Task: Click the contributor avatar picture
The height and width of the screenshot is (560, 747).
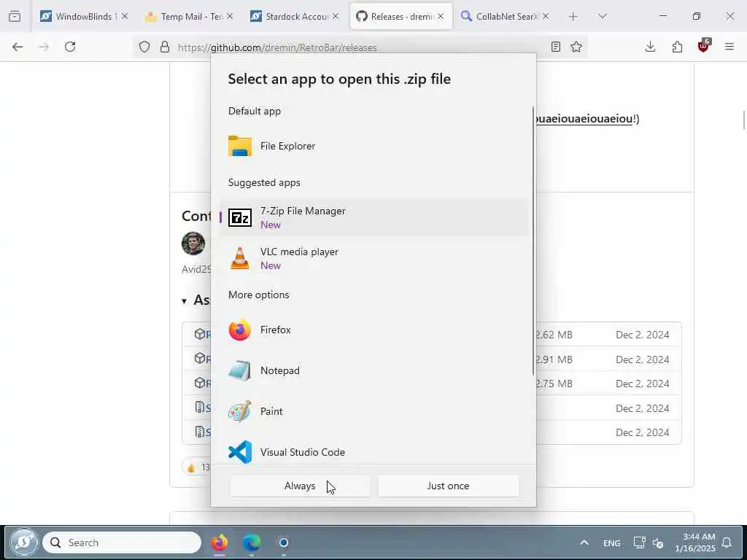Action: (x=193, y=244)
